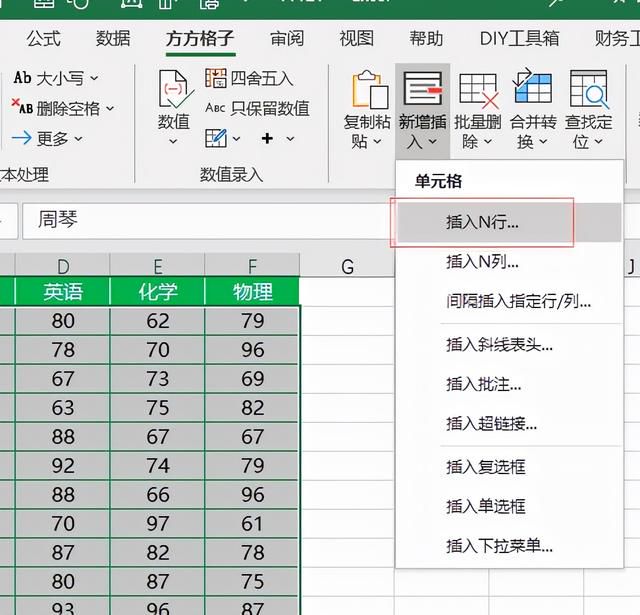The height and width of the screenshot is (615, 640).
Task: Click the 数值 document icon
Action: point(176,89)
